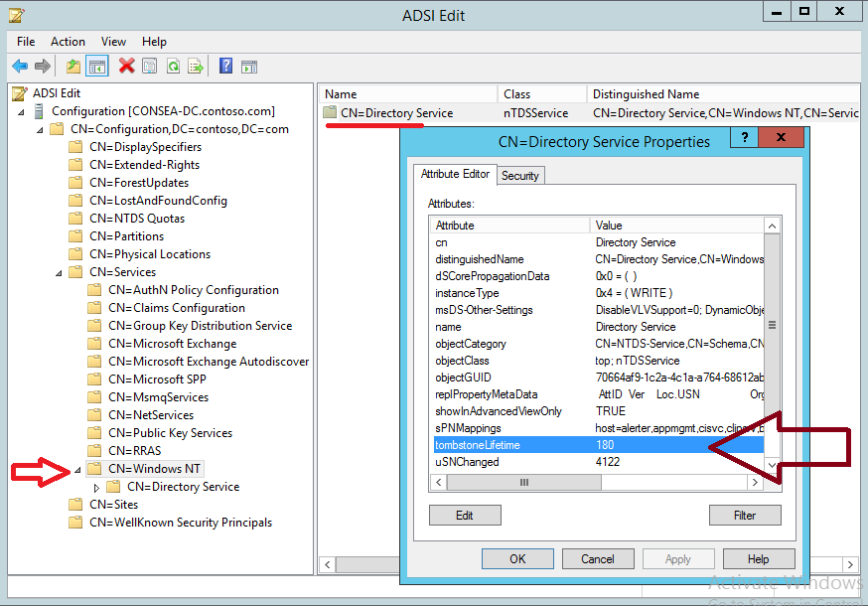
Task: Collapse the CN=Services tree node
Action: [x=59, y=272]
